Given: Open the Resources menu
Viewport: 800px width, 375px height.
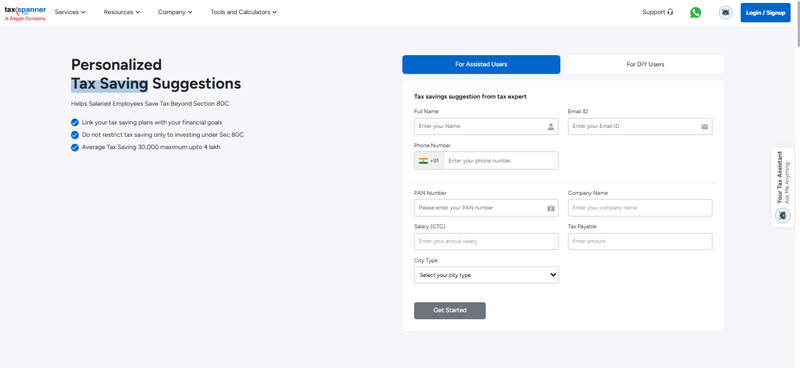Looking at the screenshot, I should 121,12.
